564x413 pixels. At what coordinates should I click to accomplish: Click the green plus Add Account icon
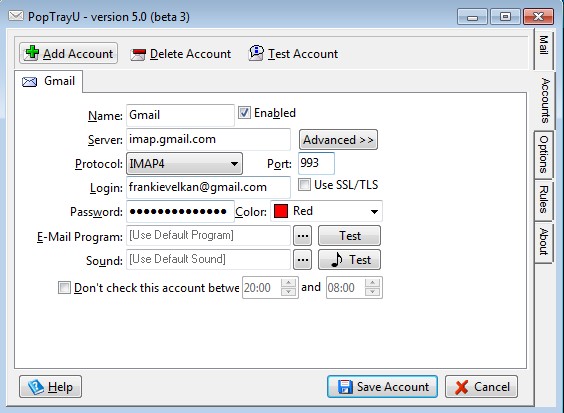[x=32, y=53]
